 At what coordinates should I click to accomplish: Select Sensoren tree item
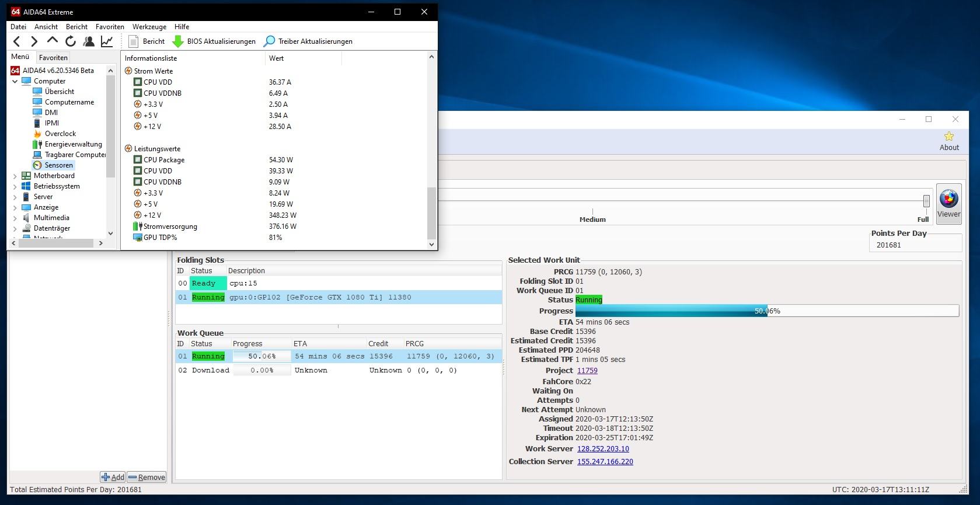click(59, 165)
